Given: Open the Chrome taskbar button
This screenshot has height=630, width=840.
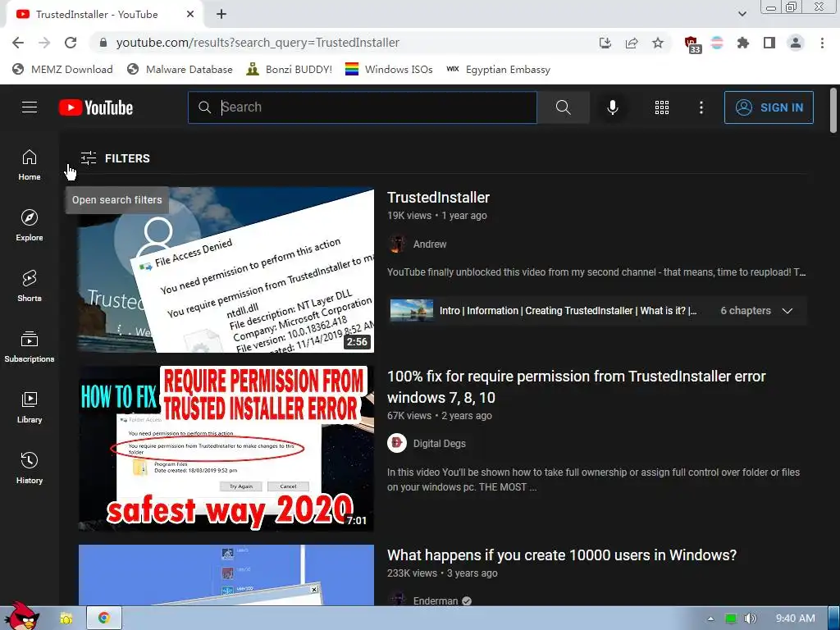Looking at the screenshot, I should pyautogui.click(x=104, y=619).
